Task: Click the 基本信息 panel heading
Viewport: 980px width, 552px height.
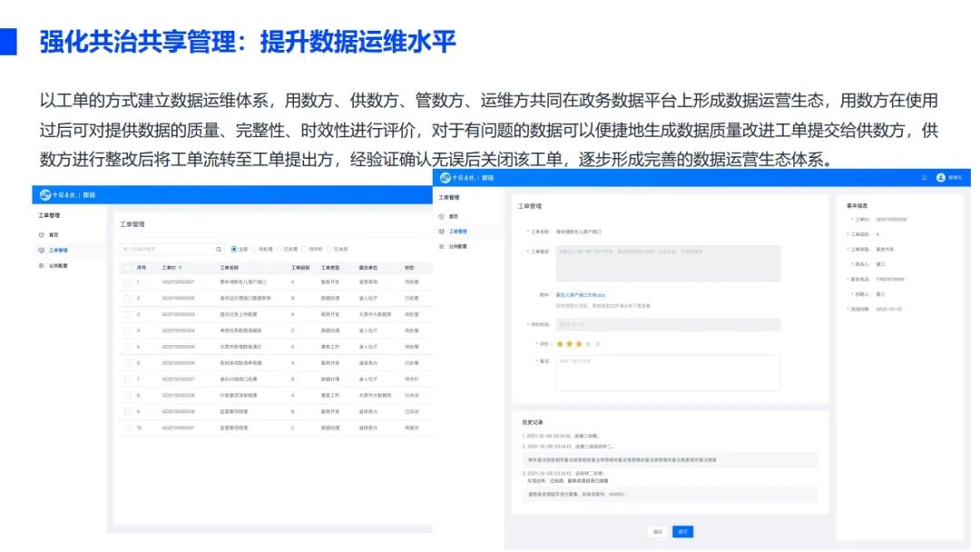Action: 857,206
